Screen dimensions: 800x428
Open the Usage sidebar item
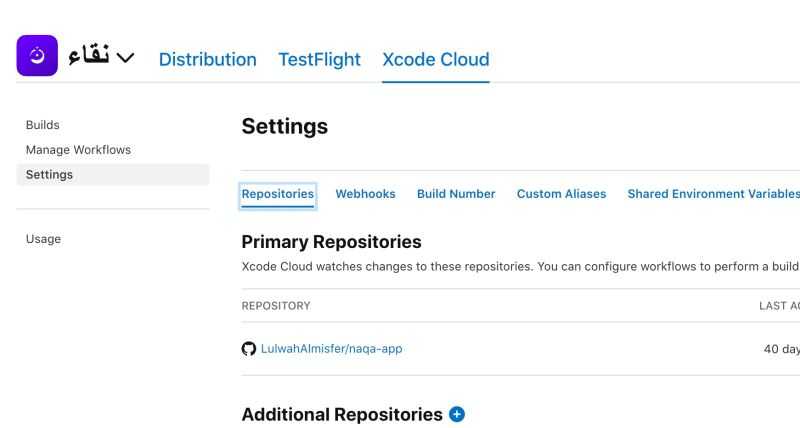[x=44, y=239]
